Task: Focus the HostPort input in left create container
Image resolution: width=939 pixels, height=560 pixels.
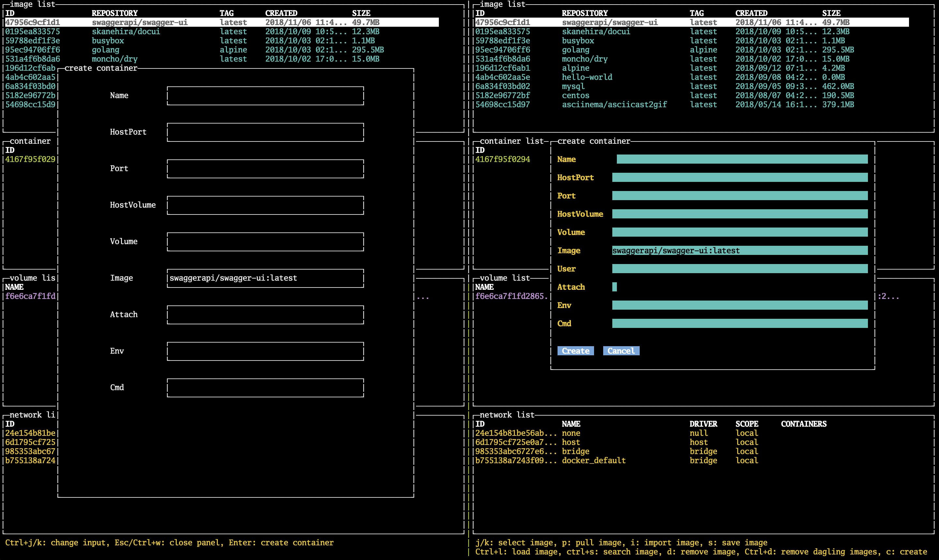Action: coord(265,132)
